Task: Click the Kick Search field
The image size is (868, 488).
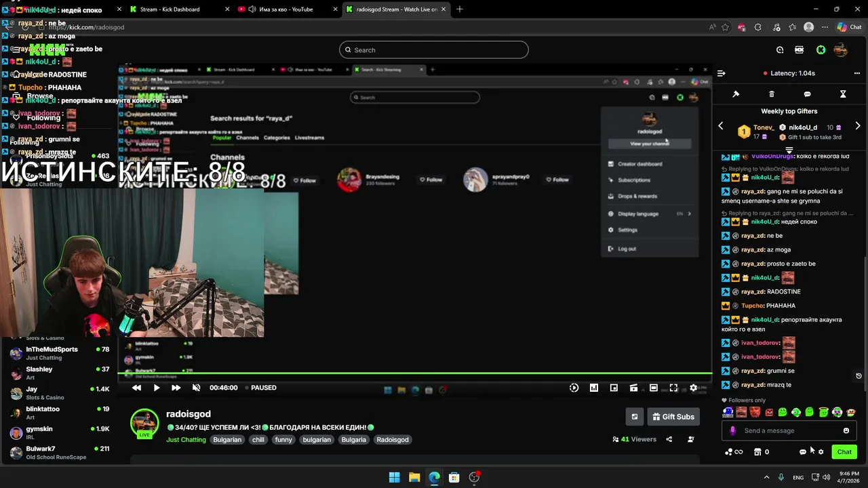Action: pyautogui.click(x=433, y=49)
